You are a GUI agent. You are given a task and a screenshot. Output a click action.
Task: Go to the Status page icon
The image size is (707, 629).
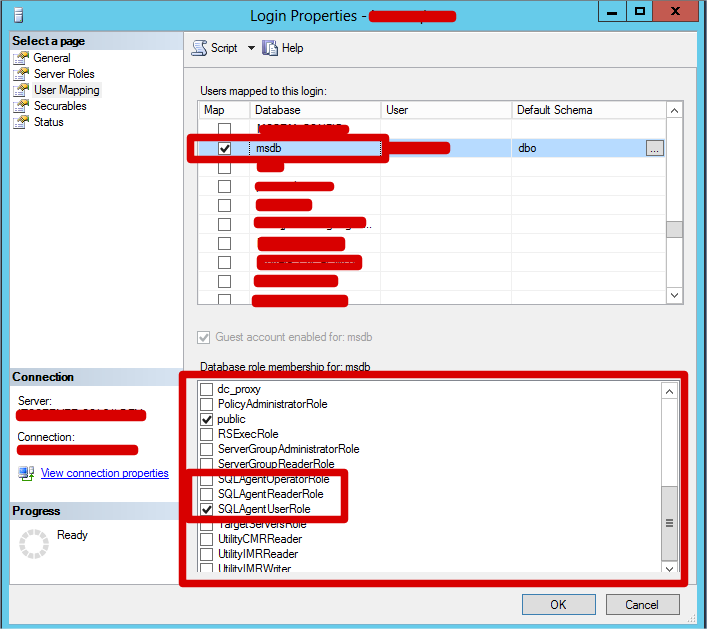click(x=20, y=122)
